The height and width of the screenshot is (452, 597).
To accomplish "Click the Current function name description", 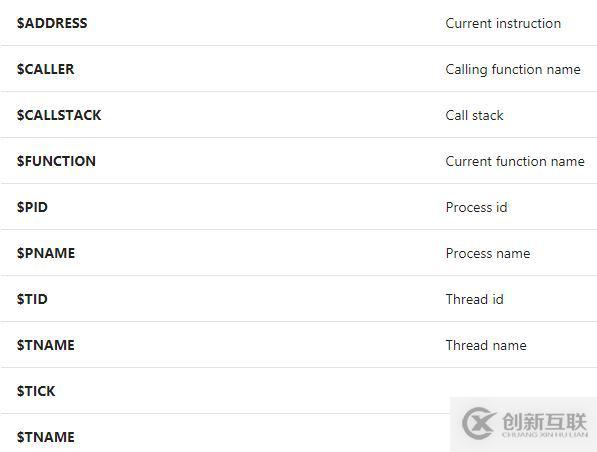I will coord(515,161).
